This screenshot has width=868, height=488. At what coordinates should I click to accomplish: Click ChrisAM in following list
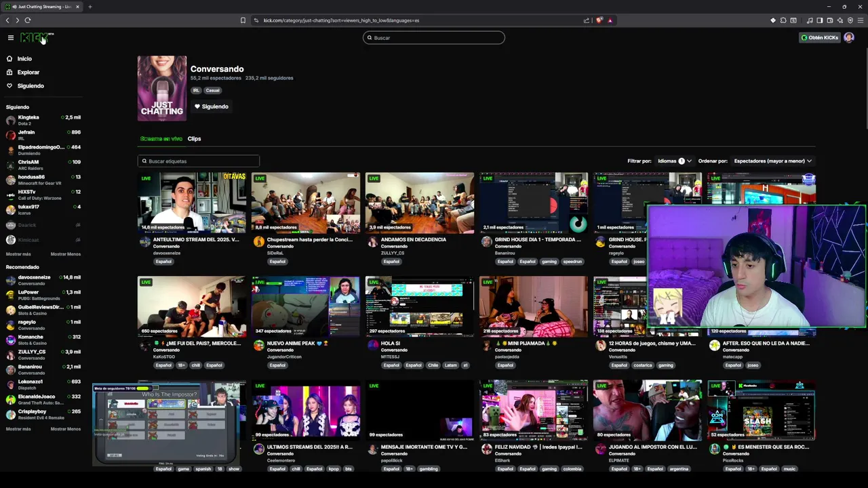click(x=43, y=165)
